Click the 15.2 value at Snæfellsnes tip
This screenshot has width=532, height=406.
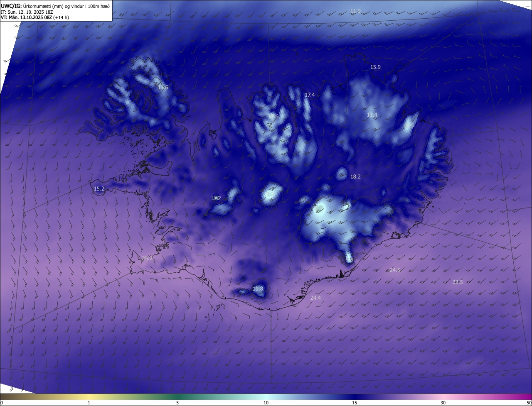pos(99,188)
